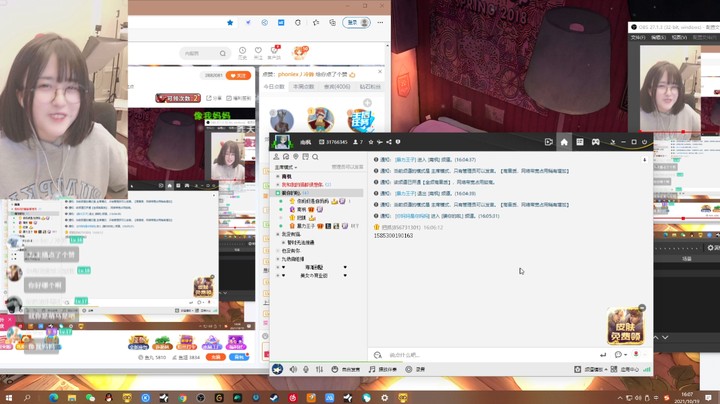
Task: Click the share link below stream title
Action: tap(214, 98)
